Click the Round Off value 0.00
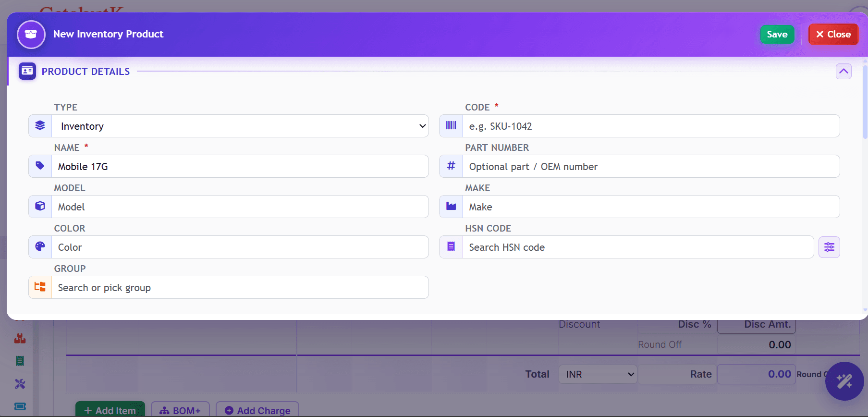 pos(780,344)
